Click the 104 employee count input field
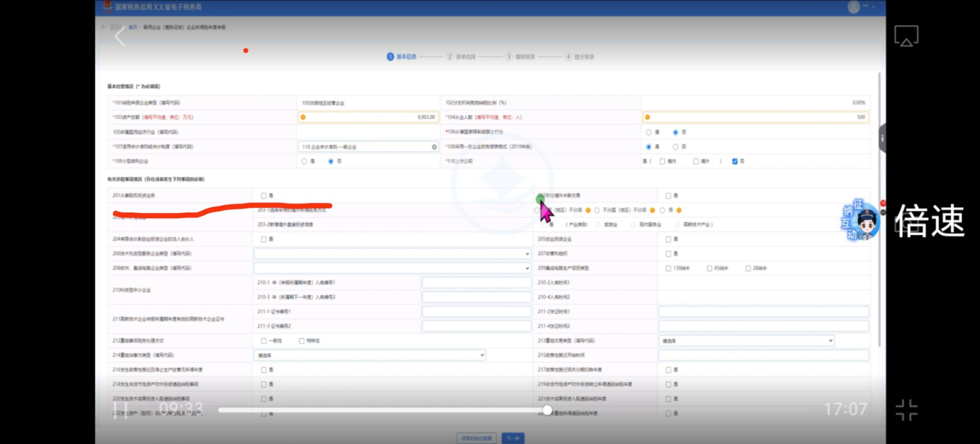980x444 pixels. point(755,117)
